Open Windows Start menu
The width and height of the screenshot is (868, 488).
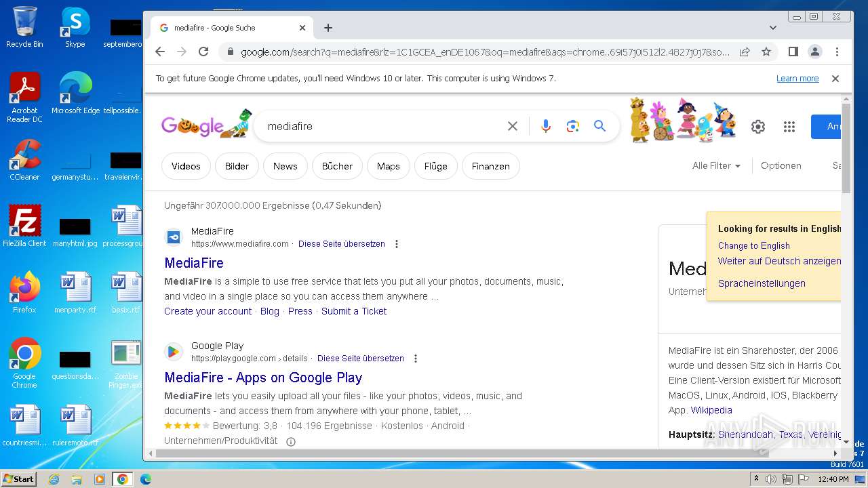[x=18, y=479]
